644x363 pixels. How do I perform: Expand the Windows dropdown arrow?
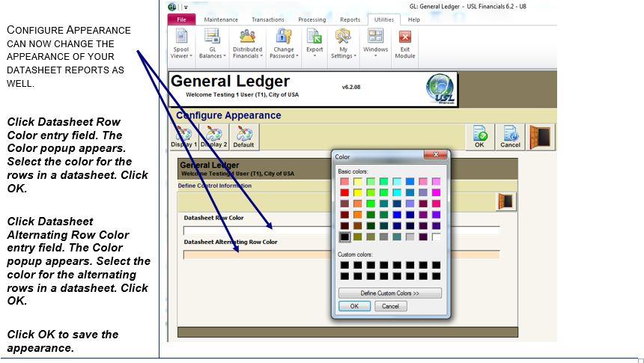375,56
